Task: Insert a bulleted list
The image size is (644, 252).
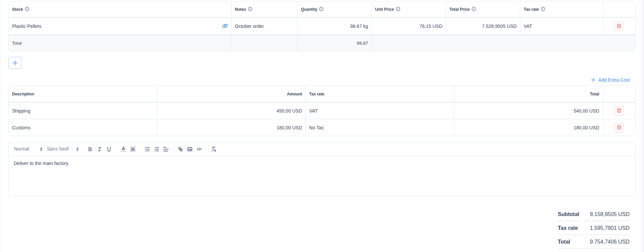Action: (x=157, y=149)
